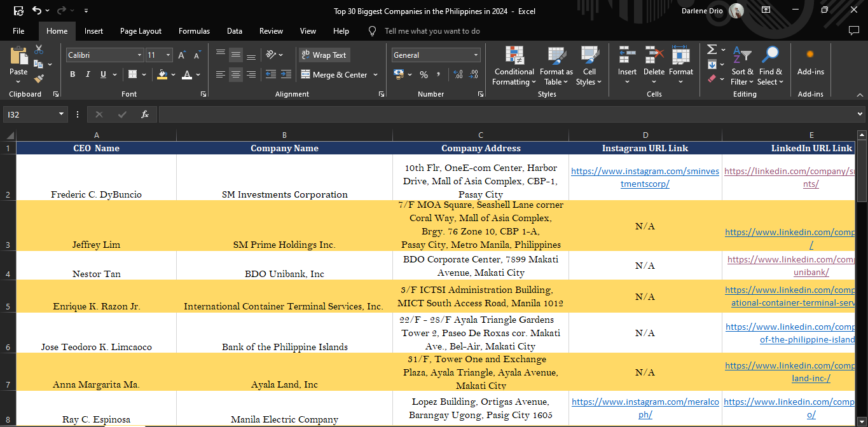Open the meralcoph Instagram link
The width and height of the screenshot is (868, 427).
pyautogui.click(x=645, y=408)
